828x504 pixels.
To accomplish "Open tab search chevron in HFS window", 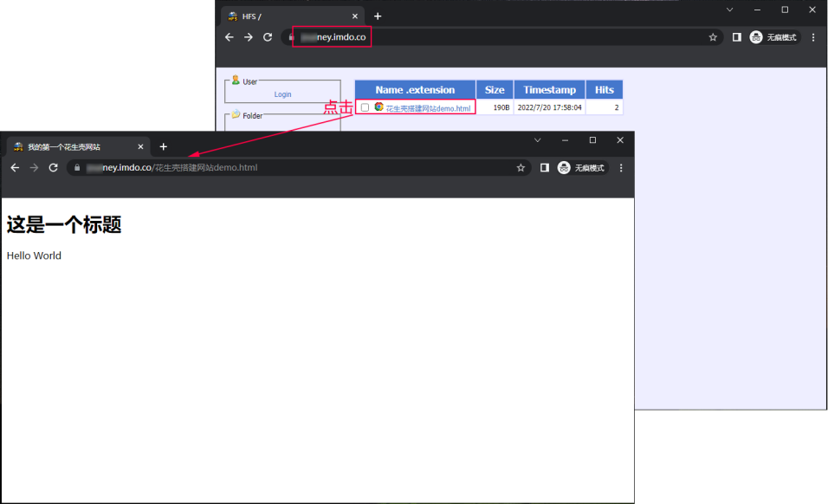I will 729,10.
